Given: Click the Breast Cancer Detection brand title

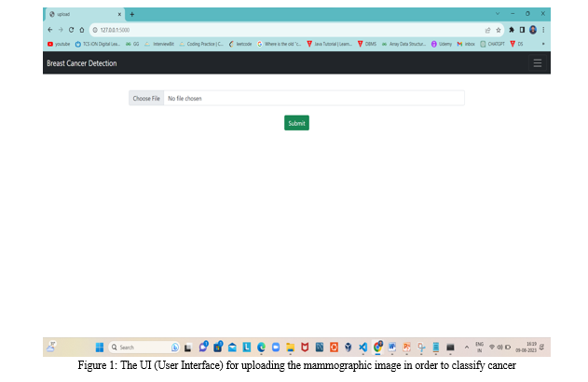Looking at the screenshot, I should click(82, 63).
